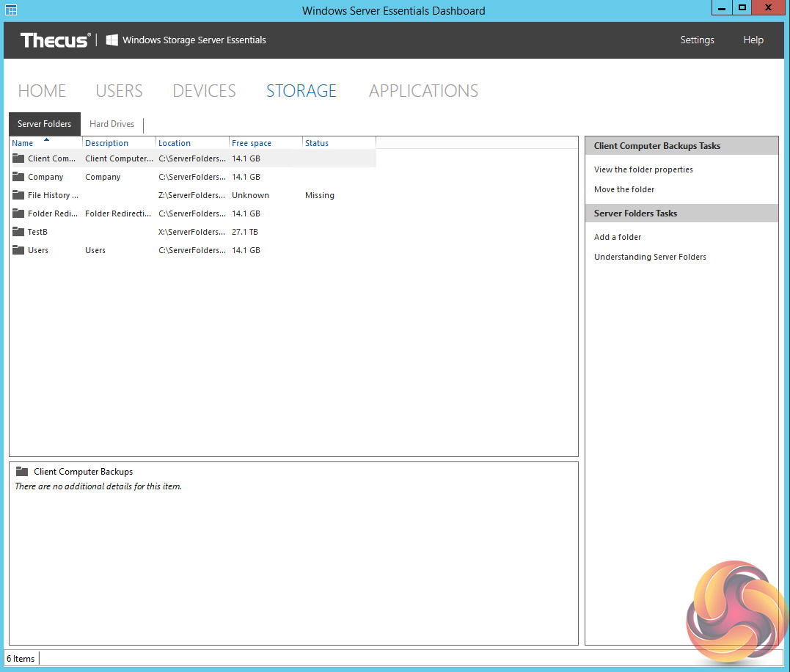Viewport: 790px width, 672px height.
Task: Sort list by Name column header
Action: [x=23, y=143]
